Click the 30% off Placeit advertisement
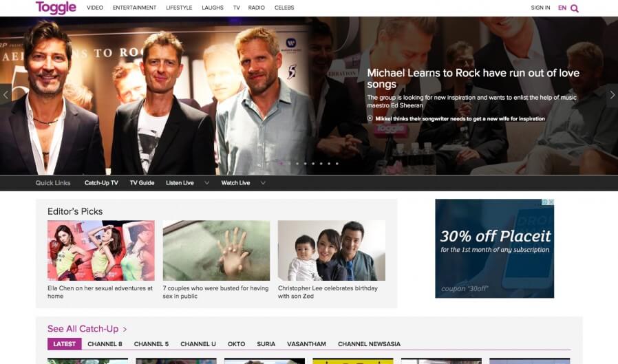The height and width of the screenshot is (364, 618). click(x=495, y=248)
